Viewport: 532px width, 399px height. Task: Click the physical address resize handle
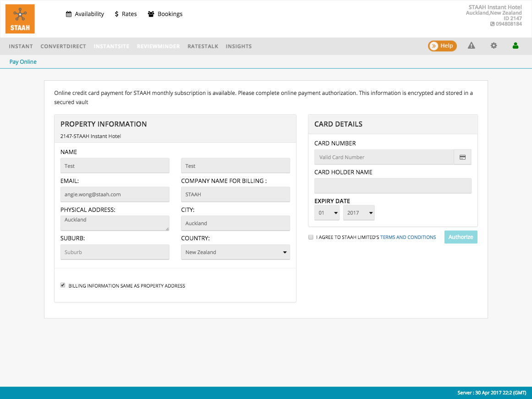[x=167, y=229]
